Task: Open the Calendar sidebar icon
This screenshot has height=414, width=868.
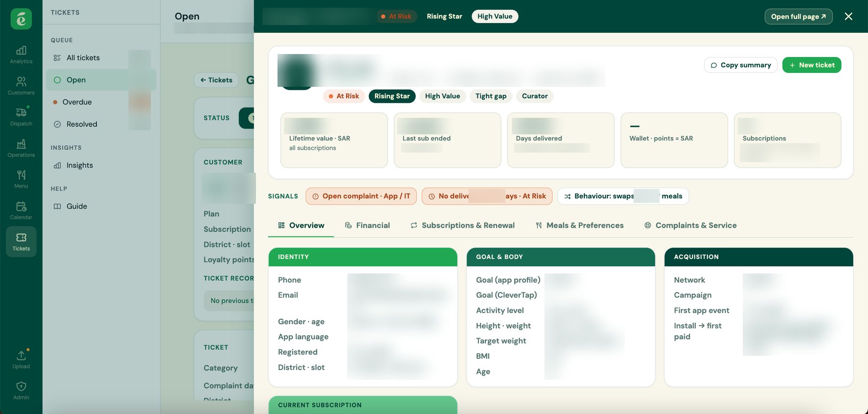Action: click(21, 210)
